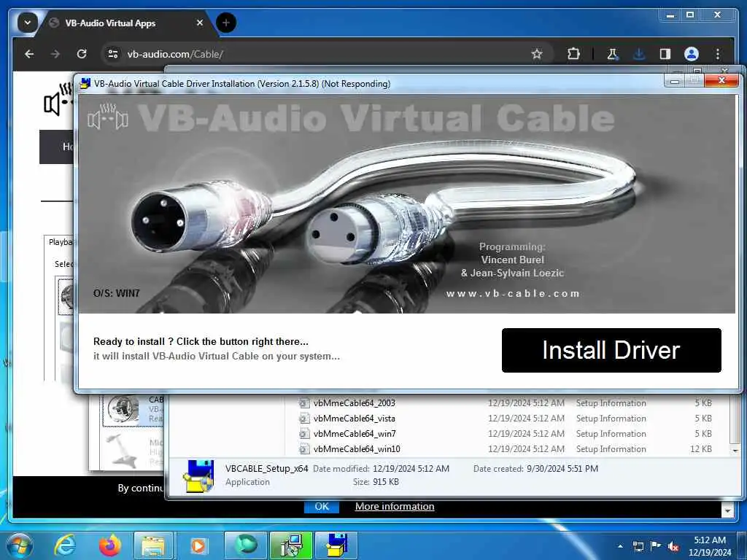Launch Firefox from taskbar

[109, 545]
